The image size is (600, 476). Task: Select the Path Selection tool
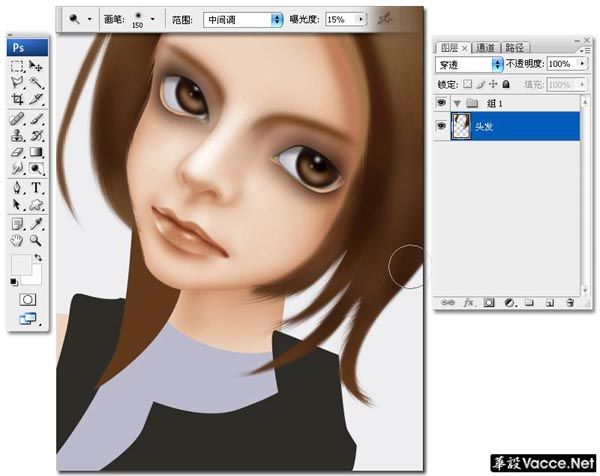pyautogui.click(x=17, y=204)
